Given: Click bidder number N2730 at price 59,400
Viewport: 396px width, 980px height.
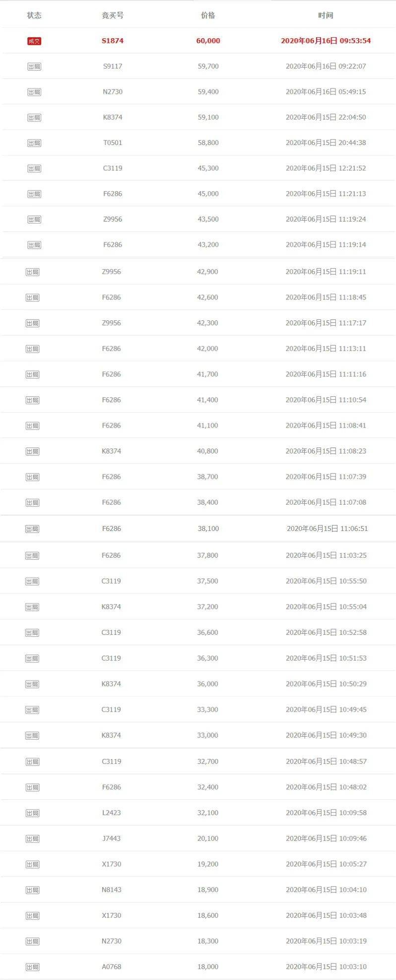Looking at the screenshot, I should 113,91.
